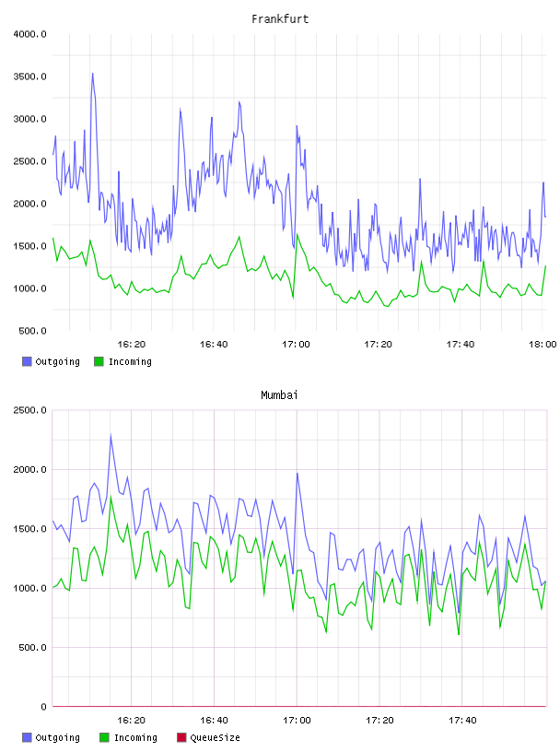
Task: Click the Frankfurt chart title
Action: [280, 19]
